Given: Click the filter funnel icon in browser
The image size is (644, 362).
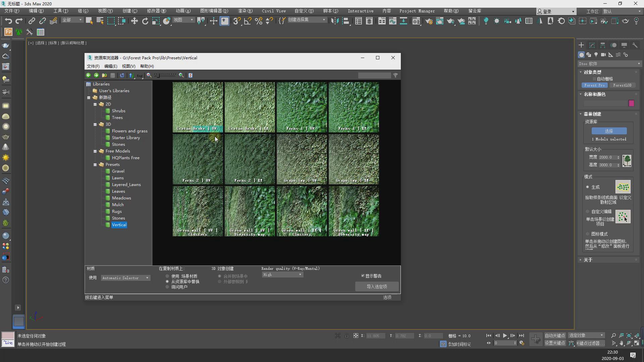Looking at the screenshot, I should [x=395, y=75].
